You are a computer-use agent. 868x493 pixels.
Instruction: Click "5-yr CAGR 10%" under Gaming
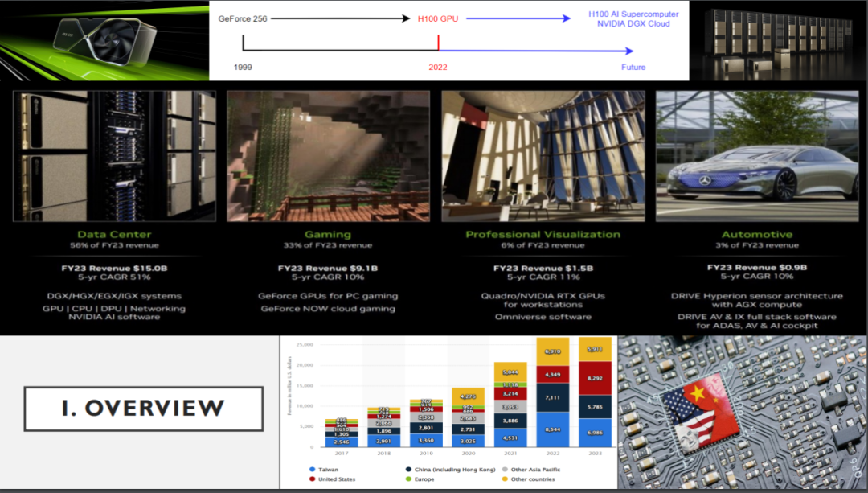328,277
